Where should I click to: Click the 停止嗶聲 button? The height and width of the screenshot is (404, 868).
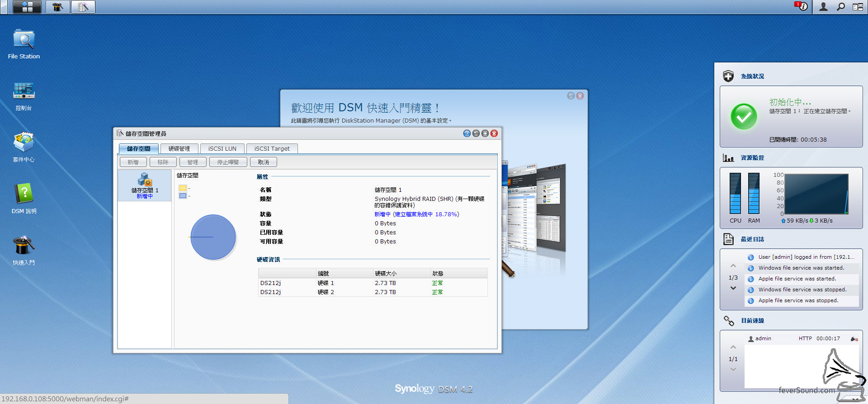(228, 162)
